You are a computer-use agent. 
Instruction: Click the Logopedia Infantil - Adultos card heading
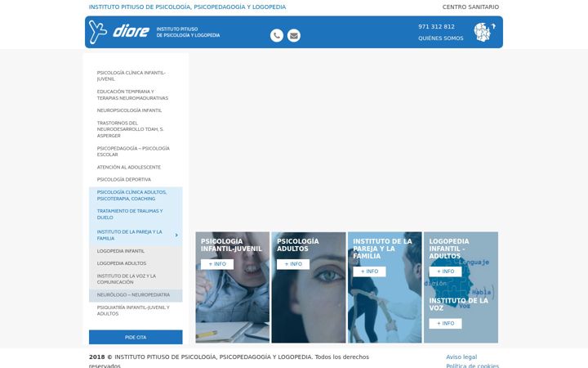pyautogui.click(x=449, y=249)
